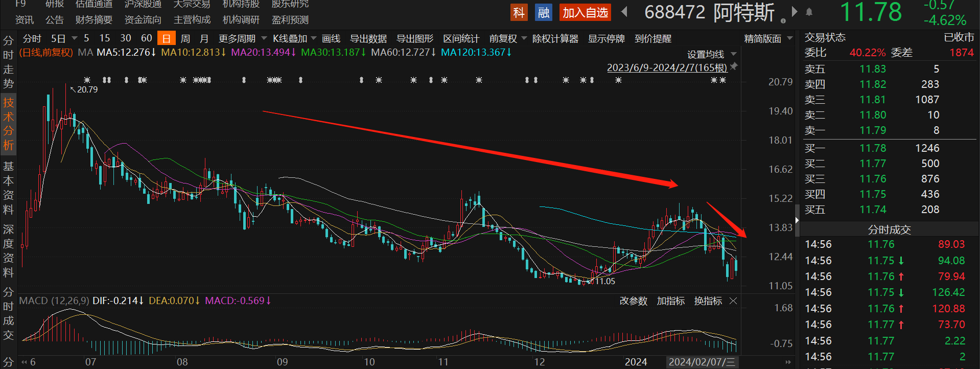Open 基本资料 in left sidebar
Screen dimensions: 980x369
pyautogui.click(x=8, y=188)
